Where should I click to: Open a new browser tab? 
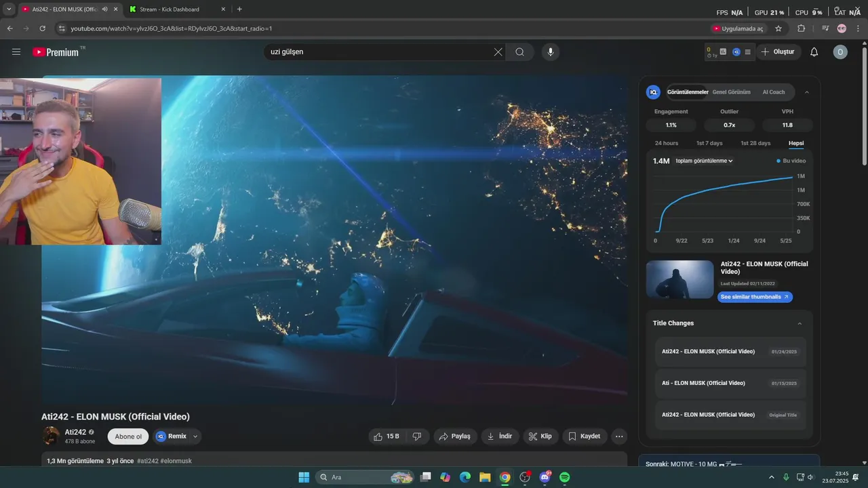click(x=239, y=9)
